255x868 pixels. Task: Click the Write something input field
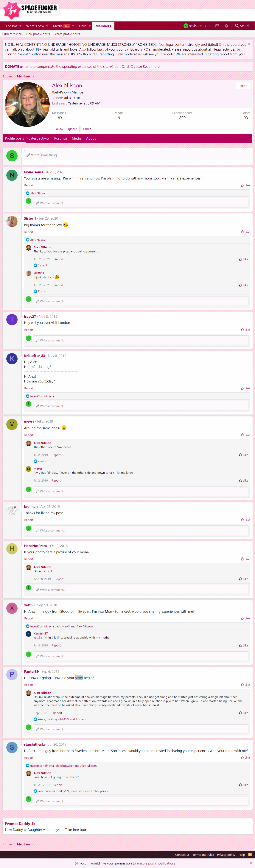coord(137,155)
